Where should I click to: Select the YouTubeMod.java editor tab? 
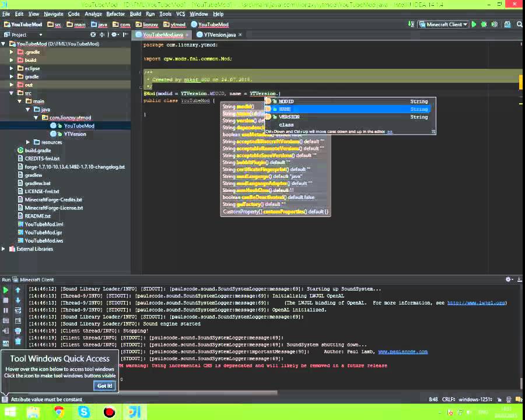pos(162,35)
